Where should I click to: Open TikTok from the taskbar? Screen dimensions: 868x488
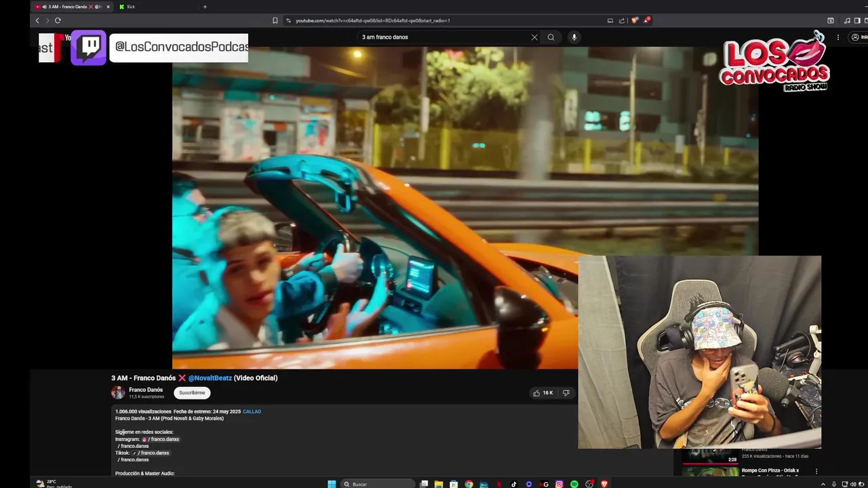click(x=514, y=484)
